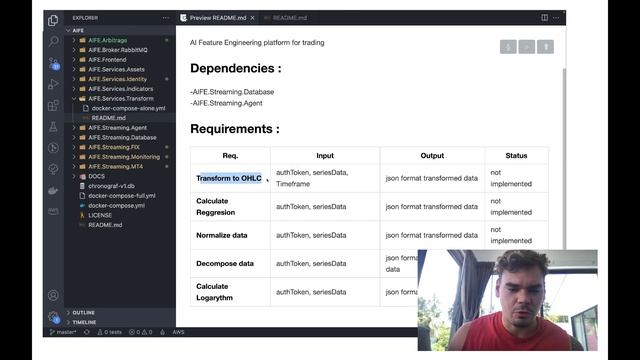Image resolution: width=640 pixels, height=360 pixels.
Task: Click the 'Calculate Logarythm' table cell
Action: pos(230,292)
